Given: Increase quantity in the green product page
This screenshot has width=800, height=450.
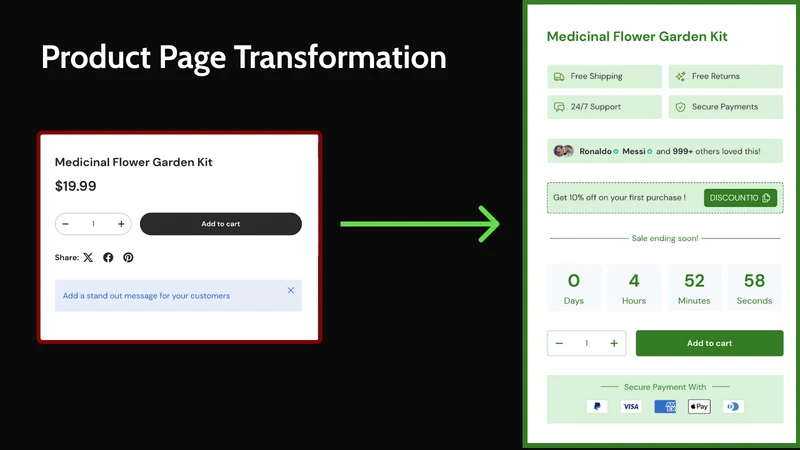Looking at the screenshot, I should click(x=614, y=343).
